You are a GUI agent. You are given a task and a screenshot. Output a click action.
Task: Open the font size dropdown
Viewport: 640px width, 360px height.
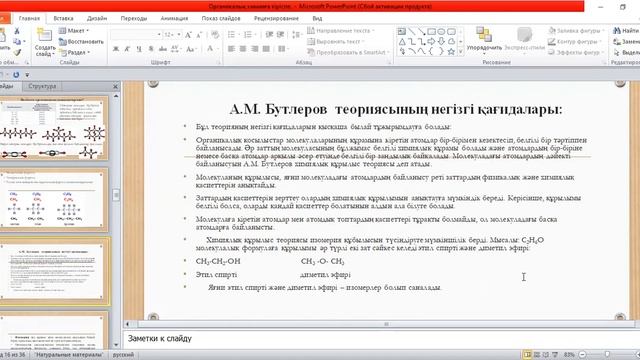point(179,35)
